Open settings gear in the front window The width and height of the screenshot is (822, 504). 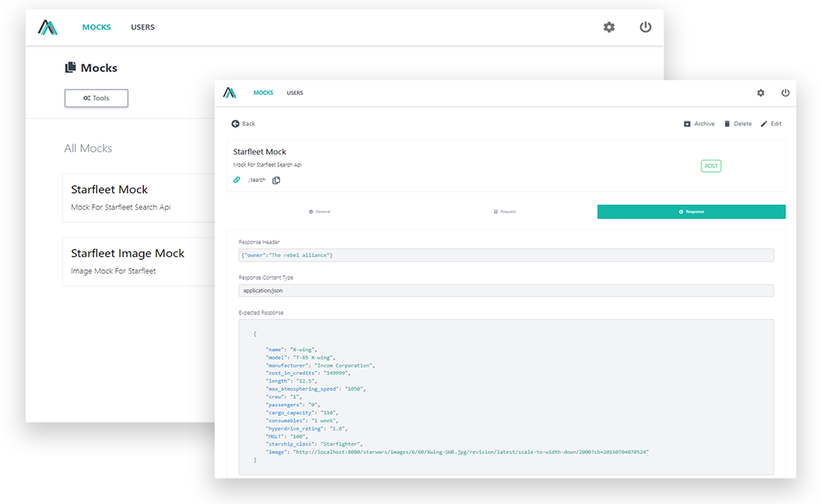pos(761,93)
